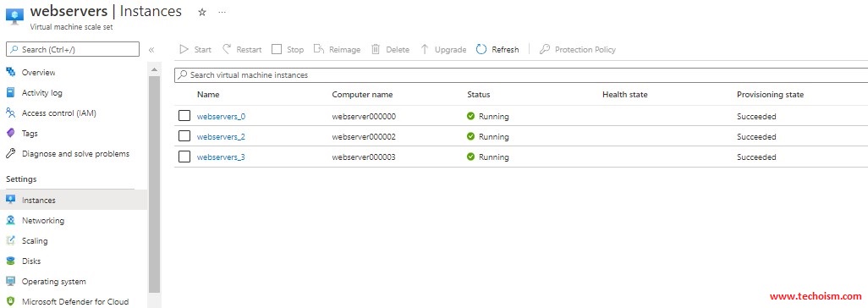Viewport: 868px width, 308px height.
Task: Click the Reimage toolbar icon
Action: [319, 49]
